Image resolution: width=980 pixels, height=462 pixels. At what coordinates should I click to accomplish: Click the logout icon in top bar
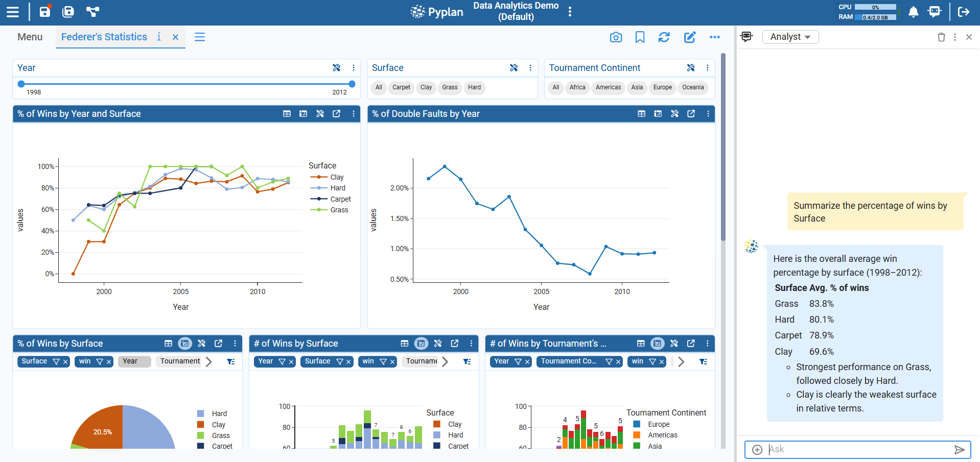(964, 12)
